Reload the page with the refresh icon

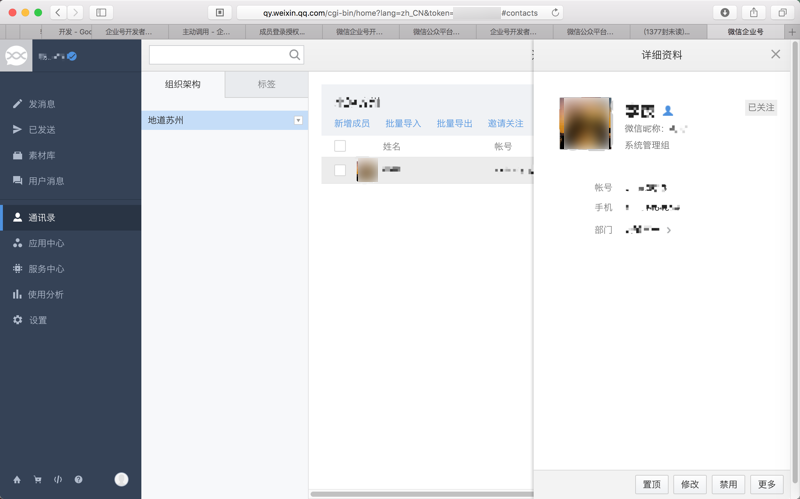(555, 13)
